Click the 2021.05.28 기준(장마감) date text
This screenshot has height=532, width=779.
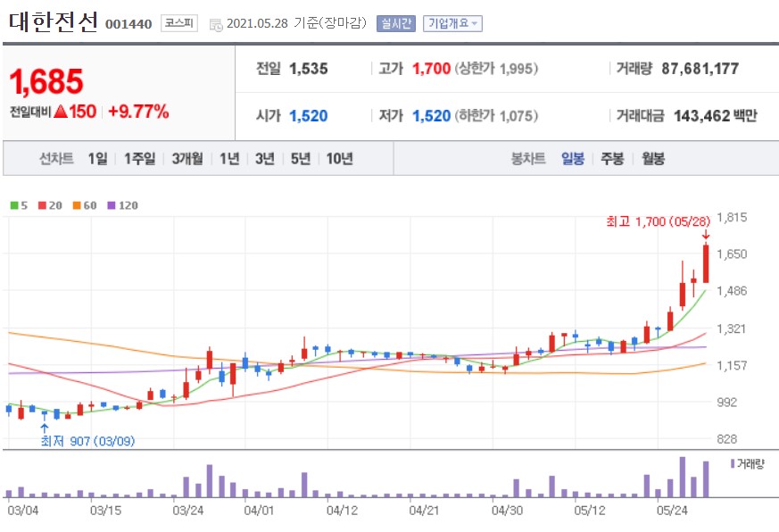(x=296, y=23)
